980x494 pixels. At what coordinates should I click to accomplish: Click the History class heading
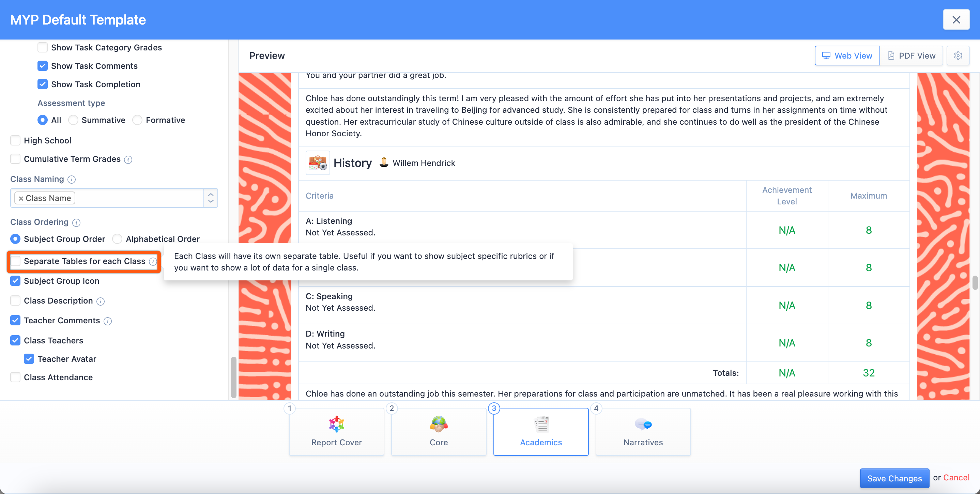click(353, 163)
